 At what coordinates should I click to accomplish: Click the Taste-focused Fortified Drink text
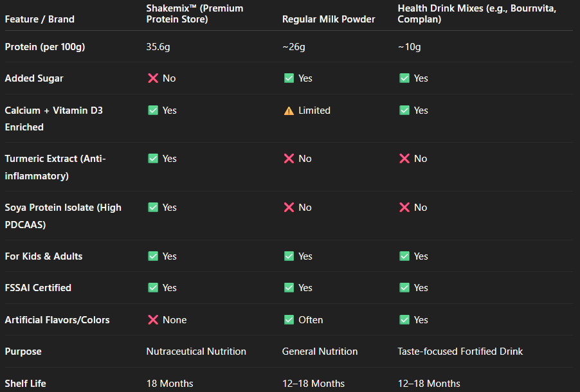460,352
